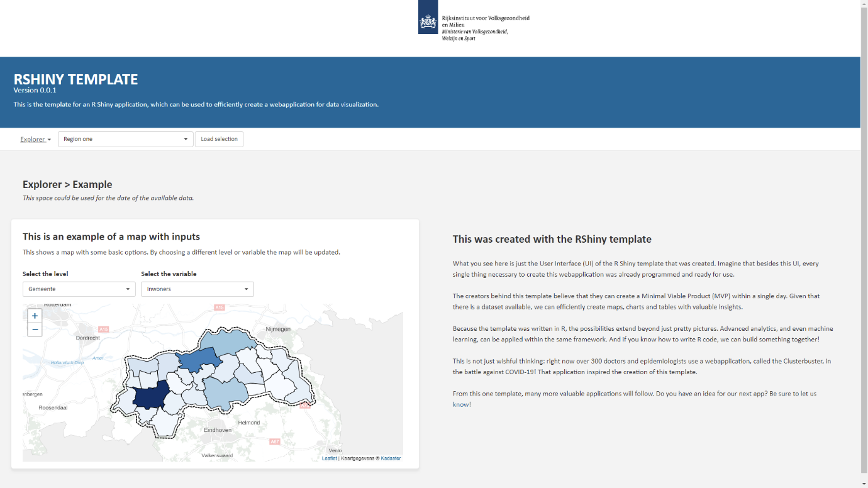The height and width of the screenshot is (488, 868).
Task: Click the Explorer > Example breadcrumb heading
Action: click(67, 184)
